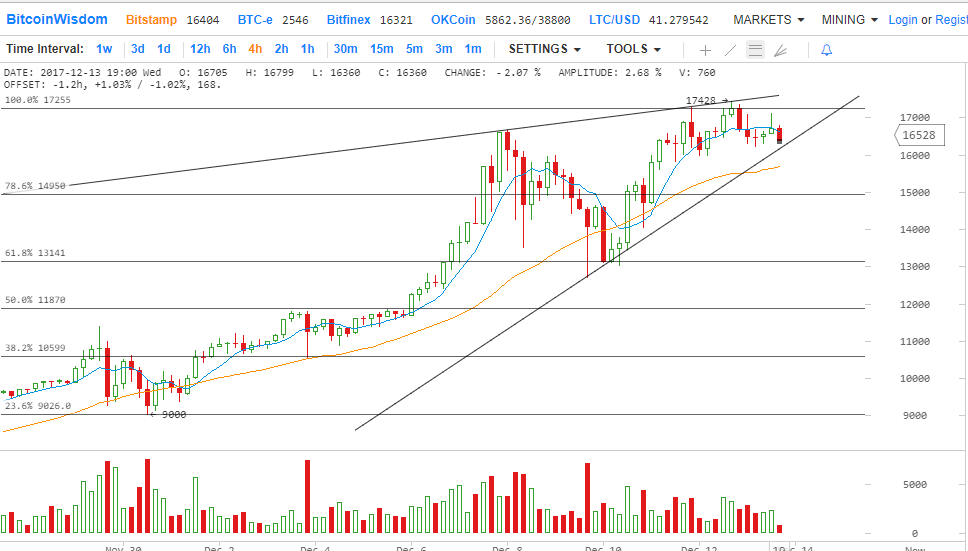The image size is (968, 551).
Task: Switch time interval to 1d
Action: pyautogui.click(x=164, y=49)
